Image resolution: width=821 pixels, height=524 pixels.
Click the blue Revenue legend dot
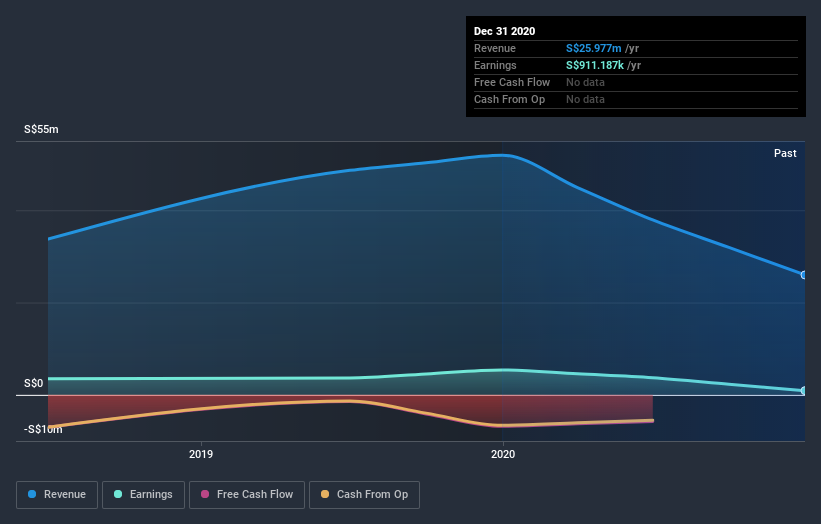point(32,494)
